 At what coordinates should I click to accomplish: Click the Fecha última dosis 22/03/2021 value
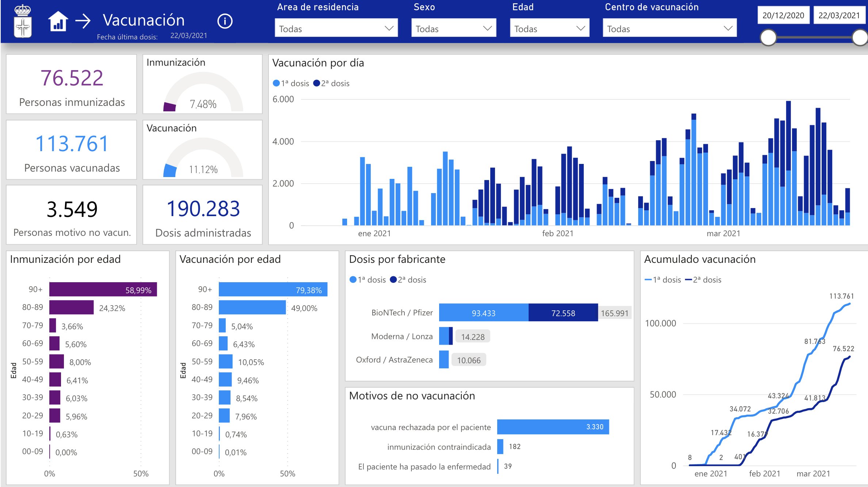click(189, 35)
